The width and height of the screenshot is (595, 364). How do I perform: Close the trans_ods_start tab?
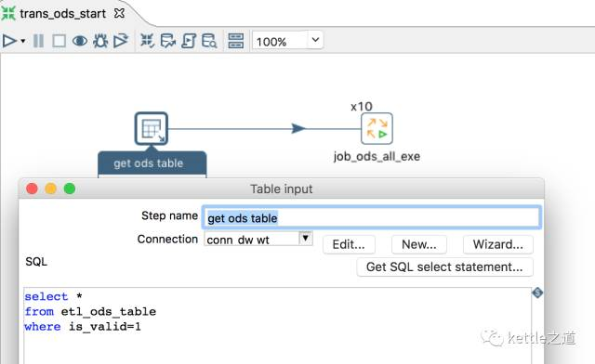tap(119, 14)
